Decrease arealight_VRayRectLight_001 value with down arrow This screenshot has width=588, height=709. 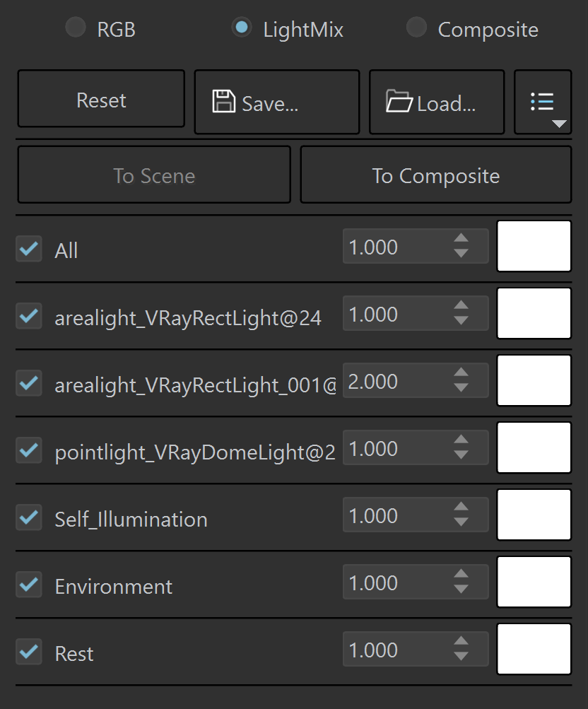pos(461,387)
